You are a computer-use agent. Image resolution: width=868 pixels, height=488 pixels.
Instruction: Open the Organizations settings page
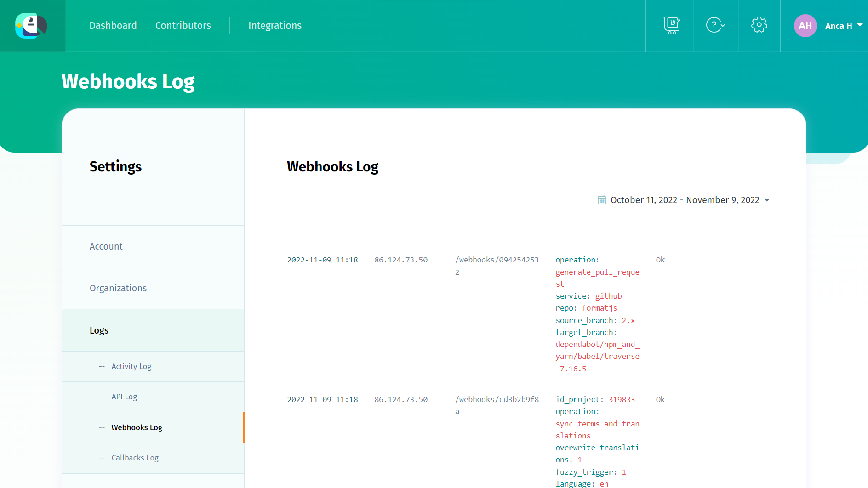118,288
